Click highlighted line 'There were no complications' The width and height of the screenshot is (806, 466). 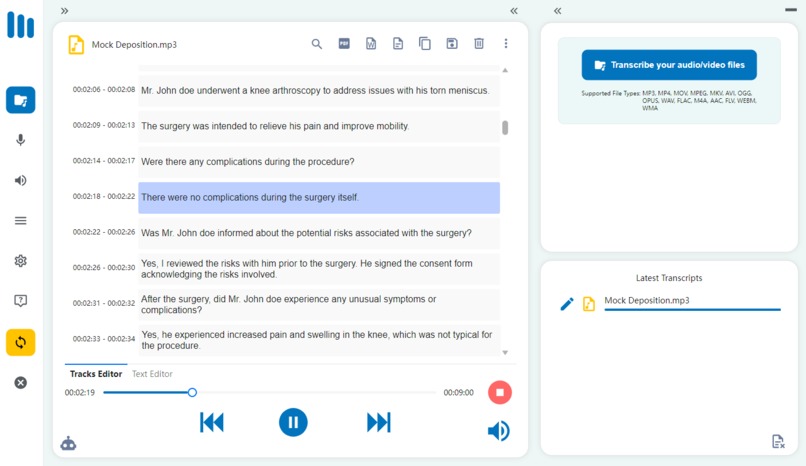point(319,198)
